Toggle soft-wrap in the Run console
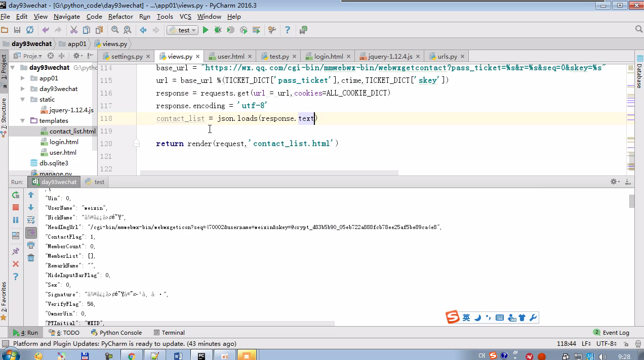The height and width of the screenshot is (360, 644). (x=31, y=220)
